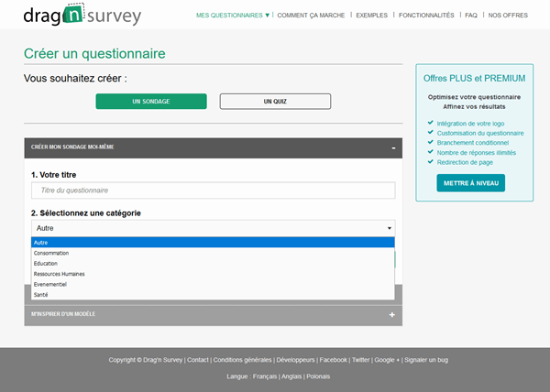Image resolution: width=550 pixels, height=392 pixels.
Task: Click the dropdown arrow of category select
Action: (x=390, y=228)
